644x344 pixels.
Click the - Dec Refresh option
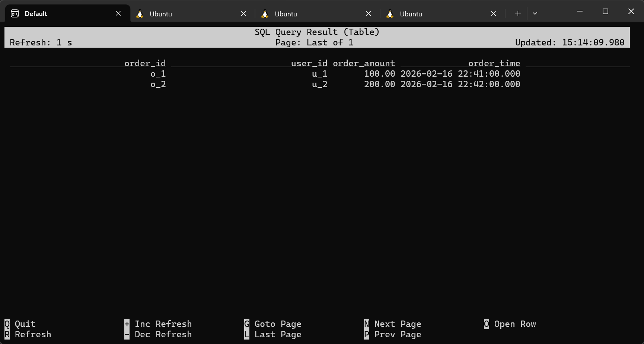pyautogui.click(x=158, y=334)
